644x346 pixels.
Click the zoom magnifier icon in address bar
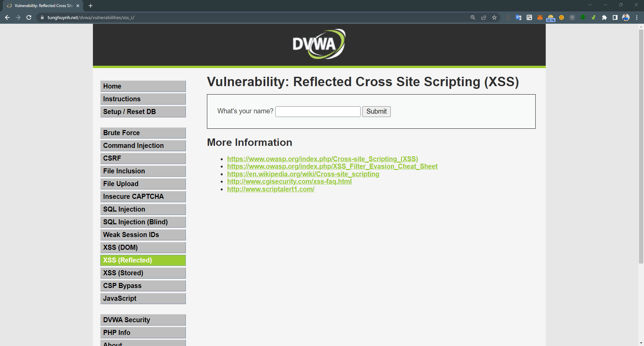(473, 17)
